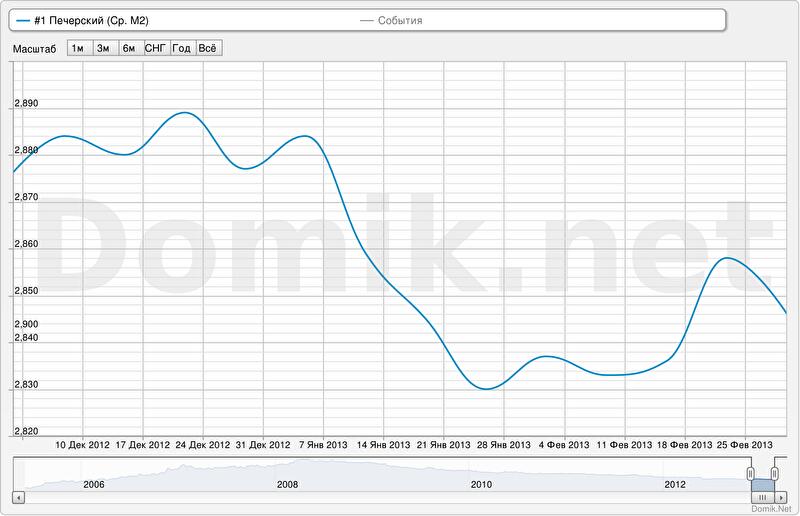800x516 pixels.
Task: Click the navigator area near 2008
Action: [x=287, y=473]
